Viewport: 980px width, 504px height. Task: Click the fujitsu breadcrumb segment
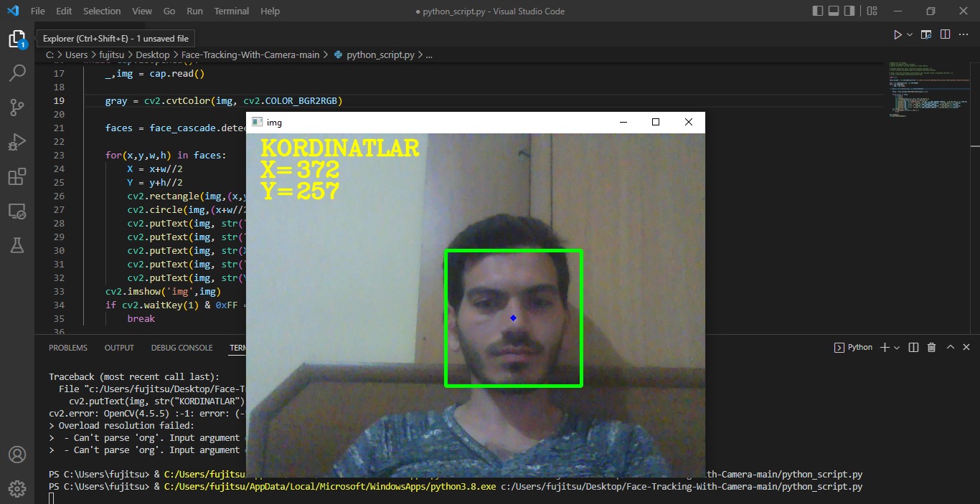[113, 54]
